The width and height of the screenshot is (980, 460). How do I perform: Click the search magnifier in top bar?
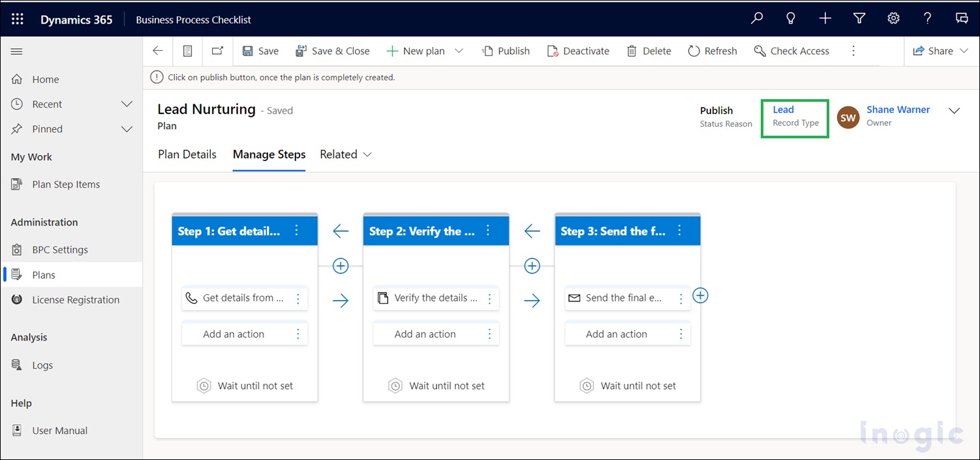757,18
